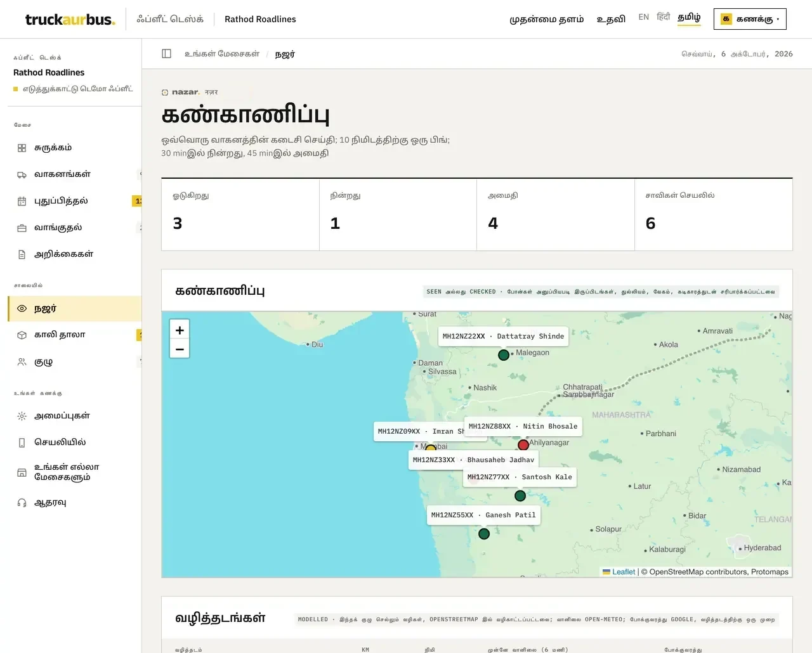
Task: Click red marker for MH12NZ88XX Nitin Bhosale
Action: (x=523, y=445)
